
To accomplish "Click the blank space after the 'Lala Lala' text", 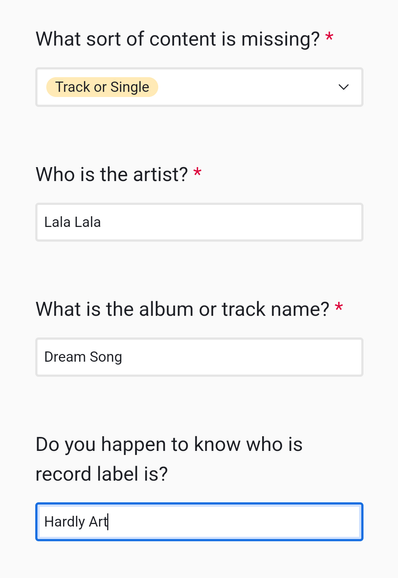I will click(x=231, y=222).
